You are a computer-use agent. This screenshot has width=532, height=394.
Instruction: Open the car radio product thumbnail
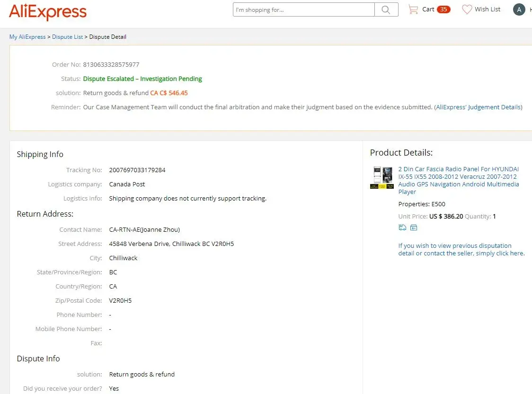(381, 177)
